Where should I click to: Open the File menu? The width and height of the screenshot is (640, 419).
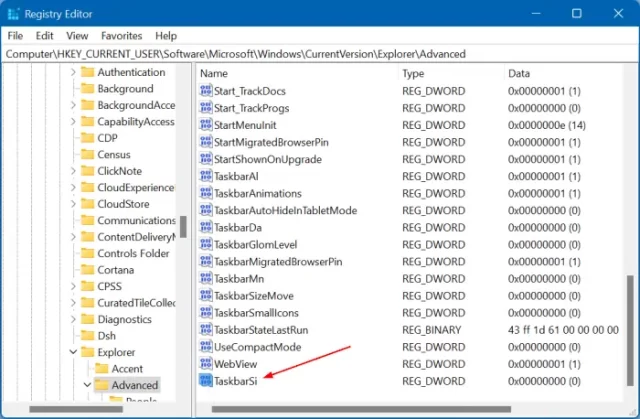(x=15, y=36)
